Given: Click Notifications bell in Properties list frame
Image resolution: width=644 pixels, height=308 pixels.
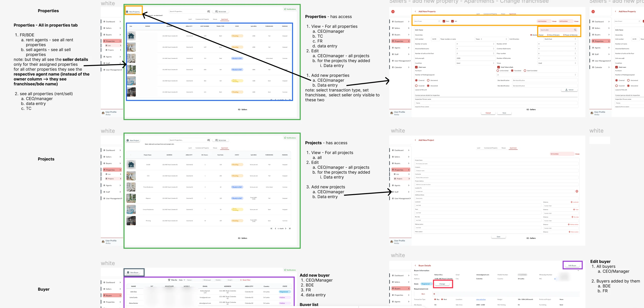Looking at the screenshot, I should pyautogui.click(x=285, y=9).
